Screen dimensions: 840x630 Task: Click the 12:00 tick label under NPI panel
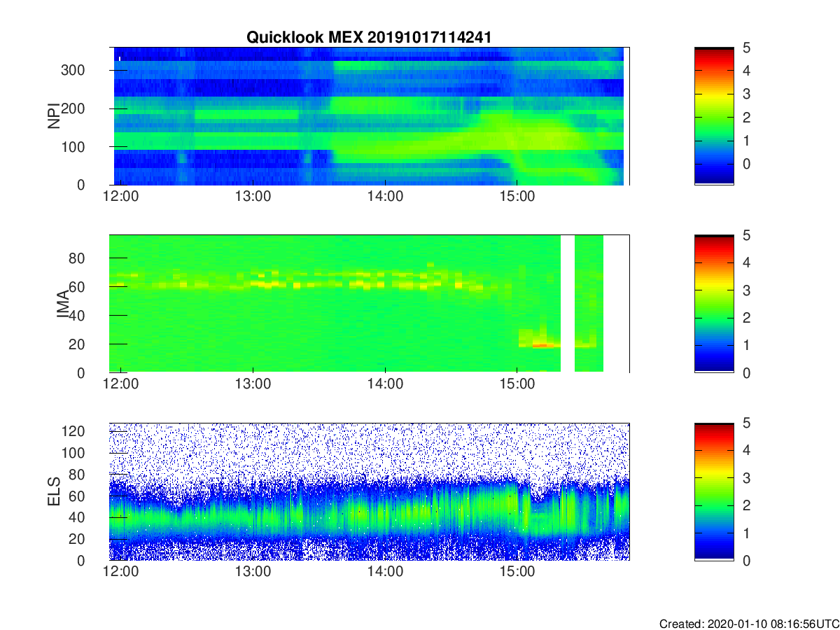point(121,197)
